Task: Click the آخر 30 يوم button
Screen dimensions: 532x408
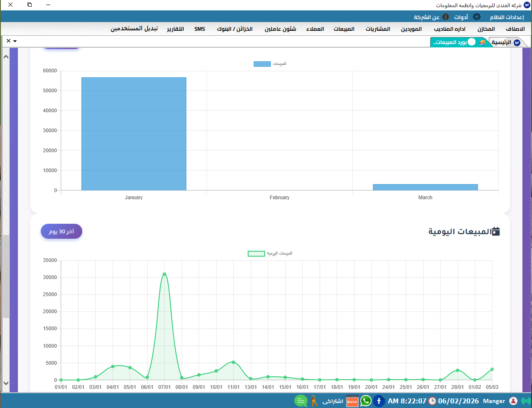Action: [x=62, y=232]
